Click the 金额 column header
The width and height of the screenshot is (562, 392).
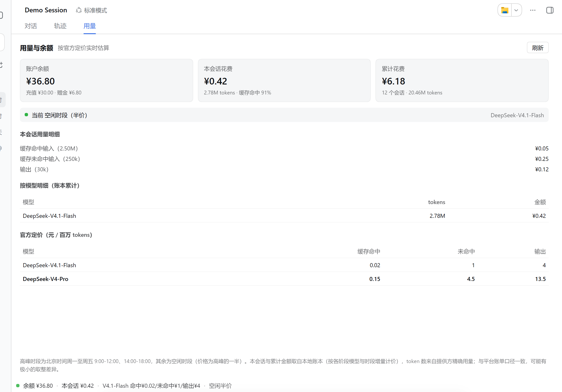pyautogui.click(x=540, y=202)
